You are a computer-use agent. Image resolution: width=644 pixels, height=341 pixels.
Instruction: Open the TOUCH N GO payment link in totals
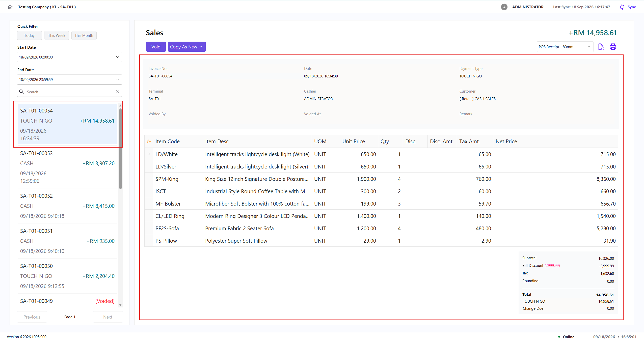tap(534, 301)
